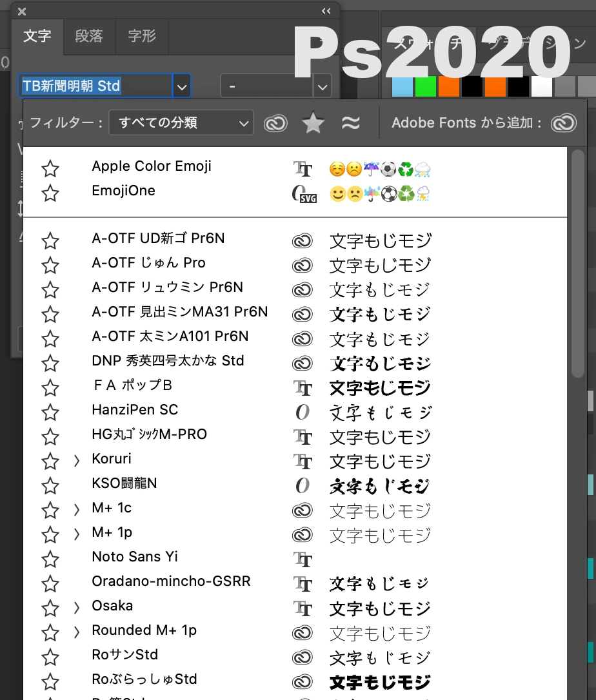Click the TrueType icon beside ＦＡ ポップＢ
This screenshot has height=700, width=596.
pos(303,389)
